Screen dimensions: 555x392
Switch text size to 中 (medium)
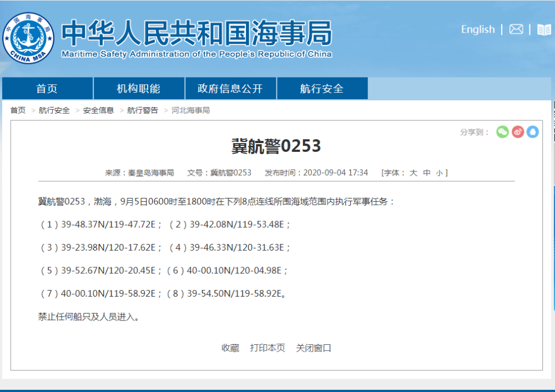(x=426, y=172)
